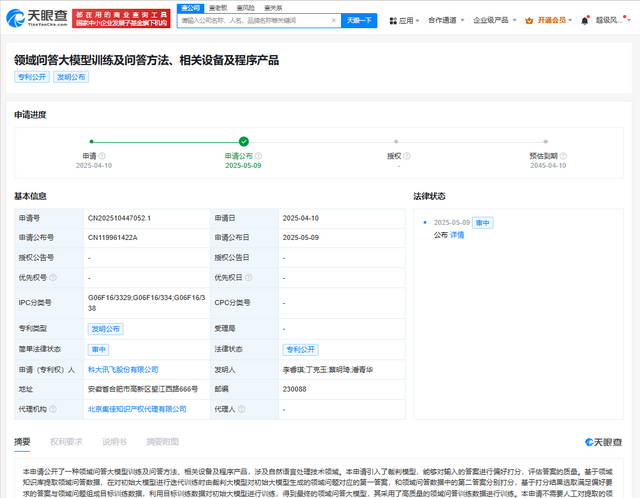Click help icon beside 代理人
640x498 pixels.
[242, 409]
